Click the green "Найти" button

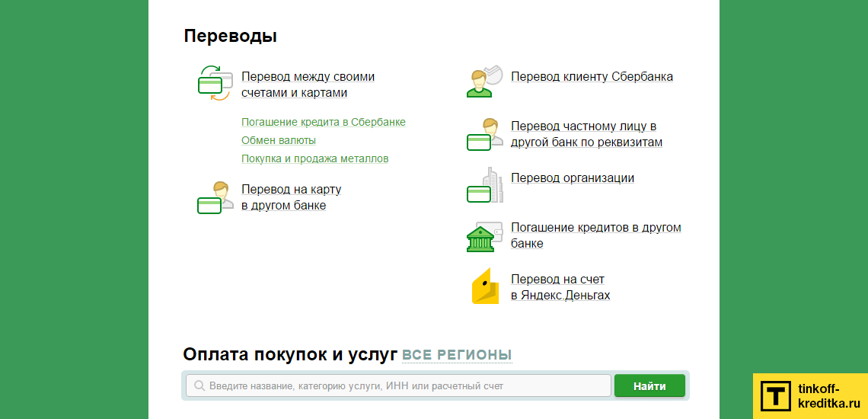click(649, 385)
